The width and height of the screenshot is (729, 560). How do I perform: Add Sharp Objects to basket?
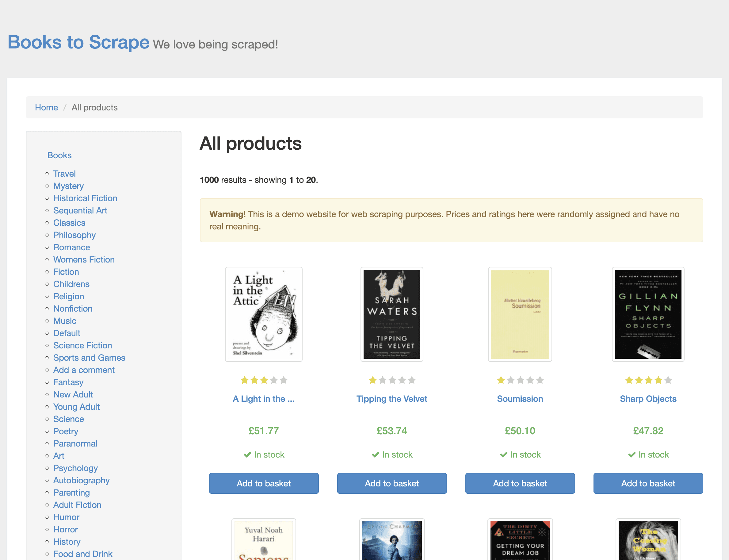tap(648, 483)
